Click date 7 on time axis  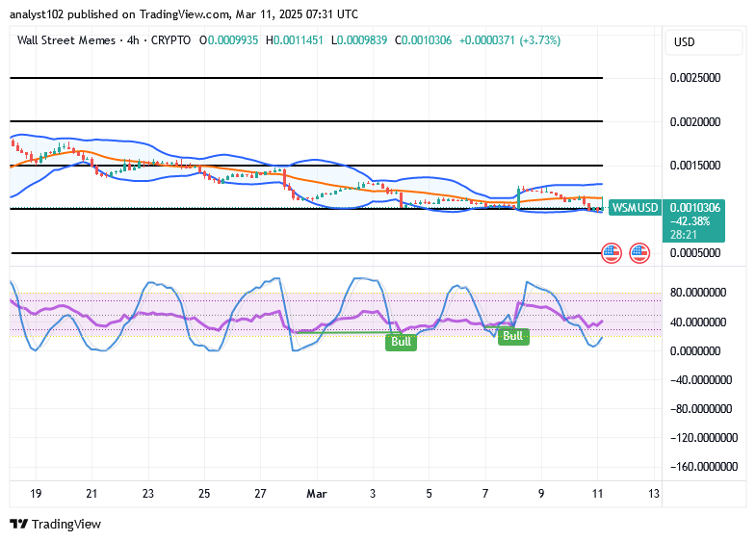pos(485,494)
